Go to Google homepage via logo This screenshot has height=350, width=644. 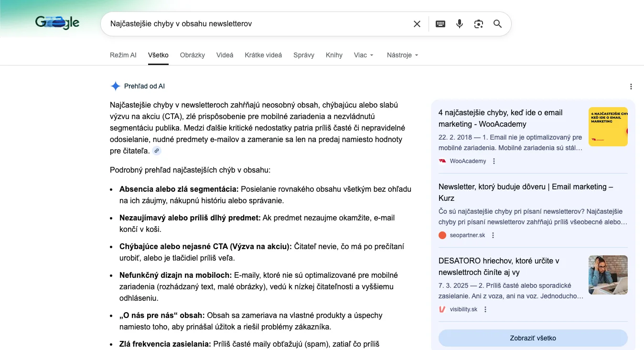[57, 22]
